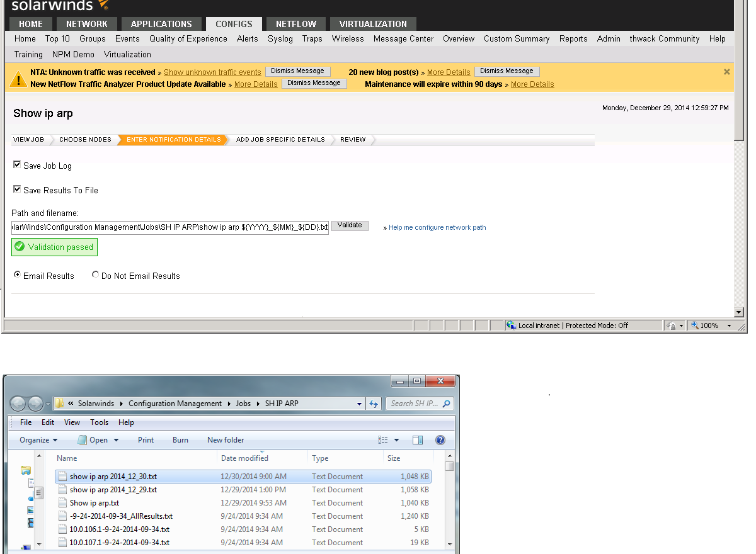
Task: Close the yellow notification banner with the X
Action: (x=726, y=72)
